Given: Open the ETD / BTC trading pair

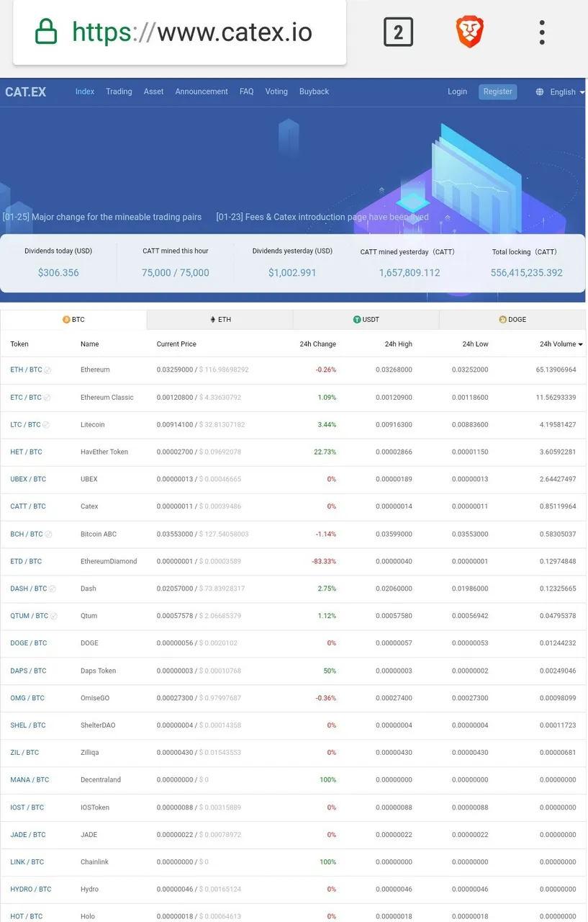Looking at the screenshot, I should [x=26, y=561].
